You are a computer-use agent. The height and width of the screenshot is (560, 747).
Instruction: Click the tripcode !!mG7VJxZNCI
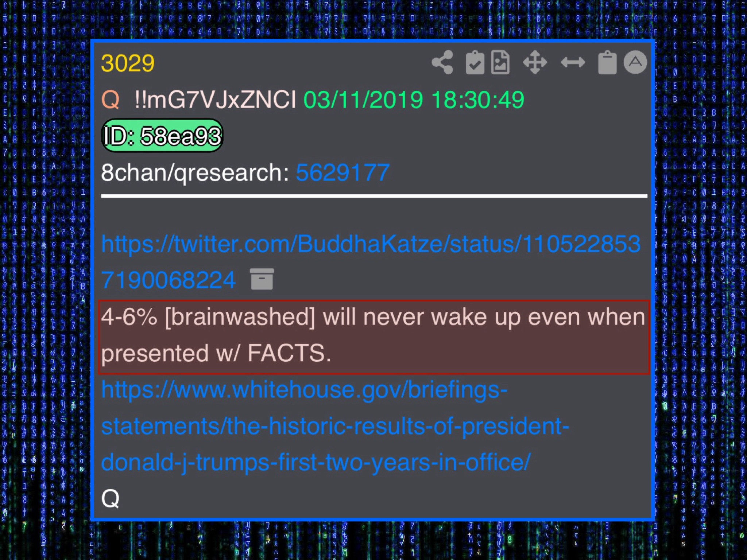[215, 100]
